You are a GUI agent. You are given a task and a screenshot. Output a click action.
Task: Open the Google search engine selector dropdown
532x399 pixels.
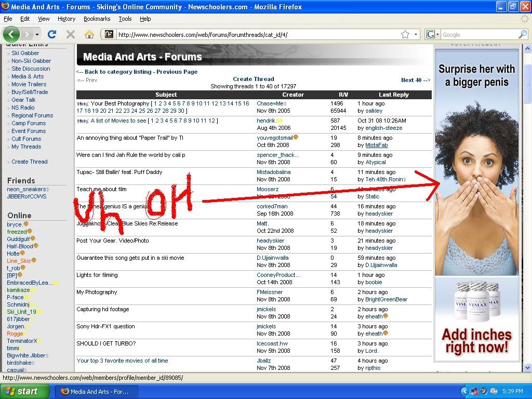pos(432,34)
